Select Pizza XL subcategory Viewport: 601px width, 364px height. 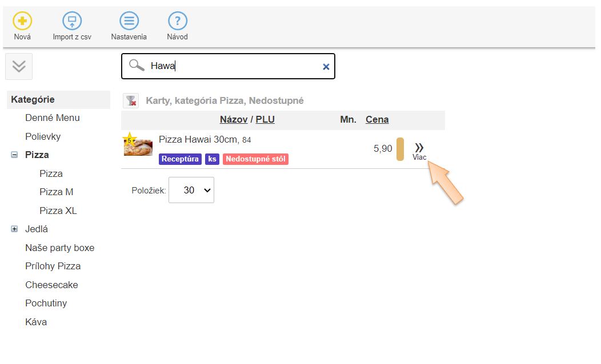[x=58, y=211]
